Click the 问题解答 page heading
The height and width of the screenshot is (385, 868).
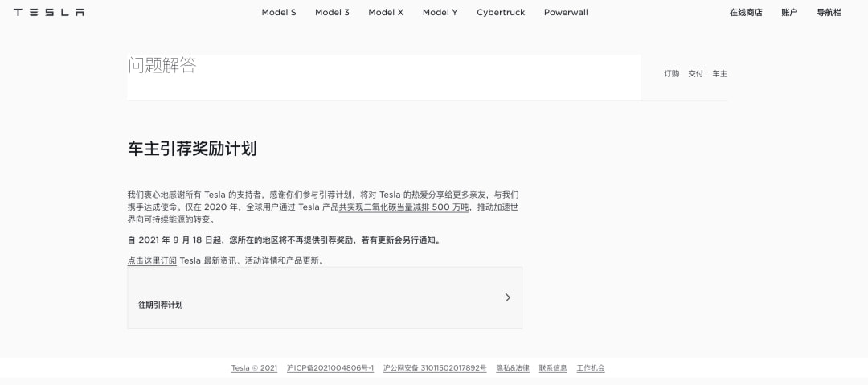162,65
